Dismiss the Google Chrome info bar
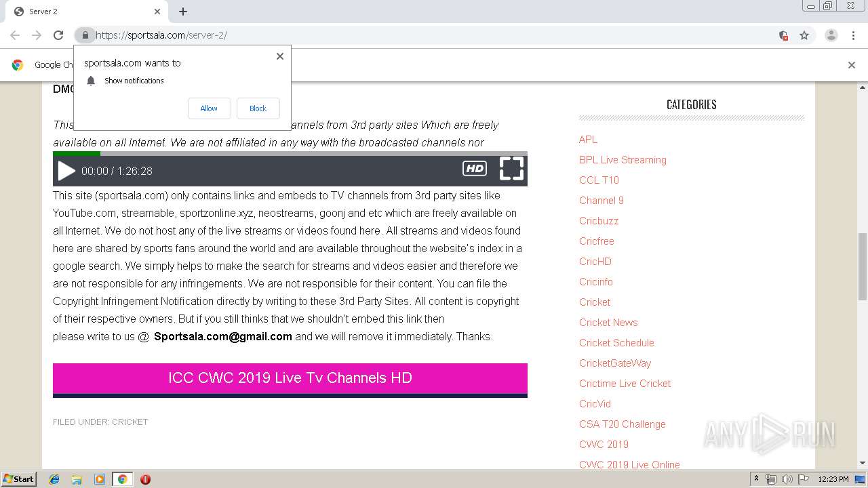This screenshot has height=488, width=868. coord(852,65)
